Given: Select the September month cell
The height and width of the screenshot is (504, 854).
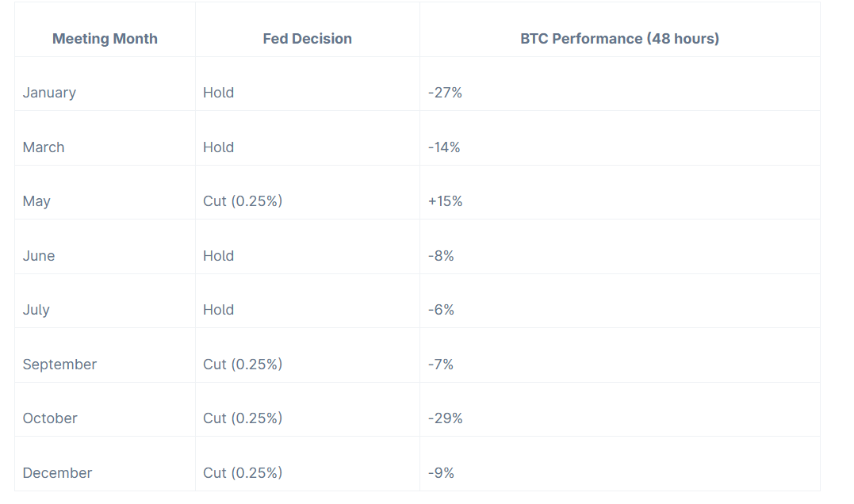Looking at the screenshot, I should pyautogui.click(x=59, y=365).
